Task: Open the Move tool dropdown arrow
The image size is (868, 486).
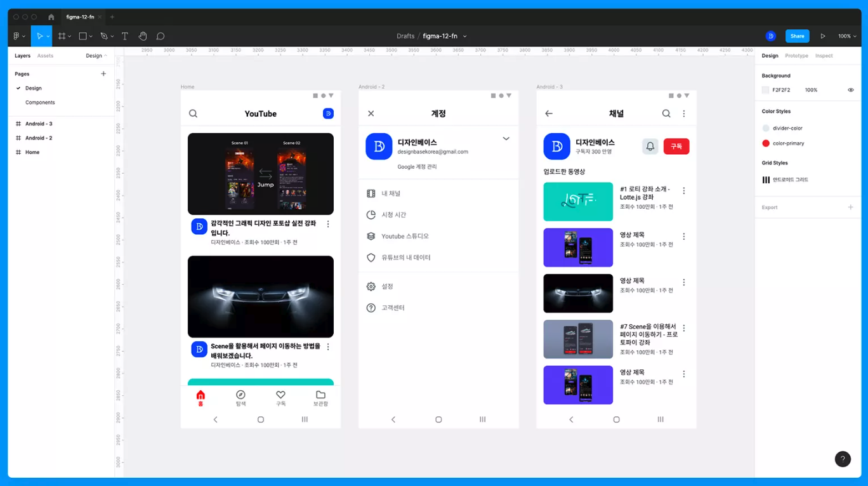Action: (48, 37)
